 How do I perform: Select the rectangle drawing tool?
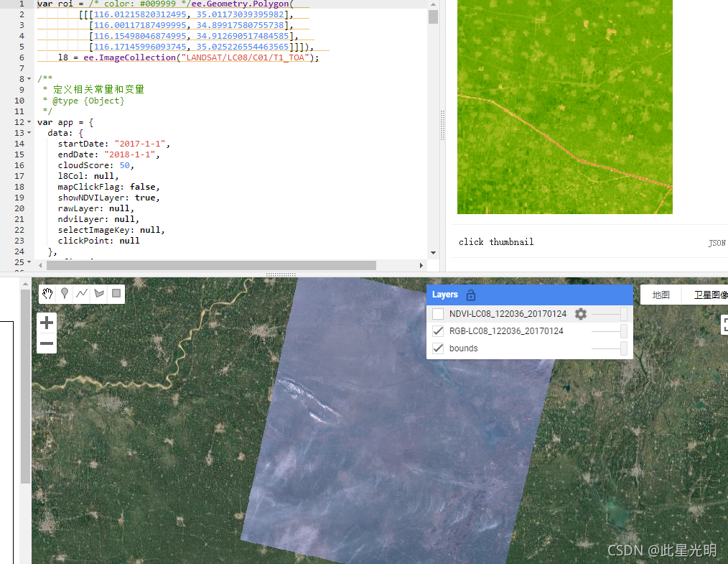click(116, 293)
